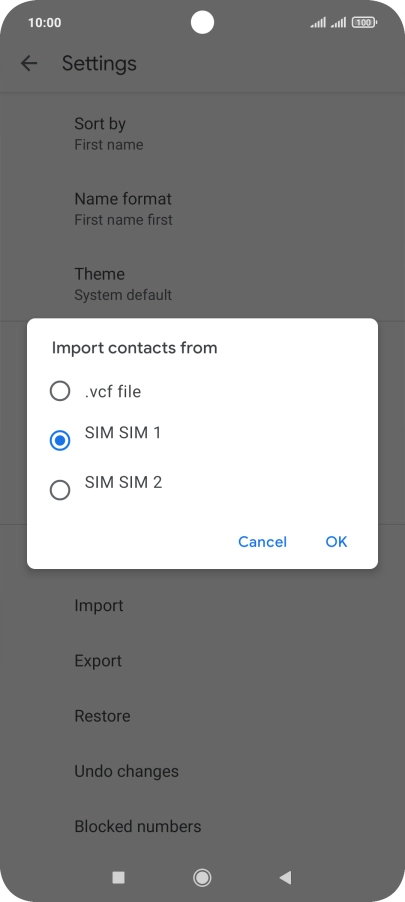Image resolution: width=405 pixels, height=902 pixels.
Task: Confirm import with the OK button
Action: (337, 542)
